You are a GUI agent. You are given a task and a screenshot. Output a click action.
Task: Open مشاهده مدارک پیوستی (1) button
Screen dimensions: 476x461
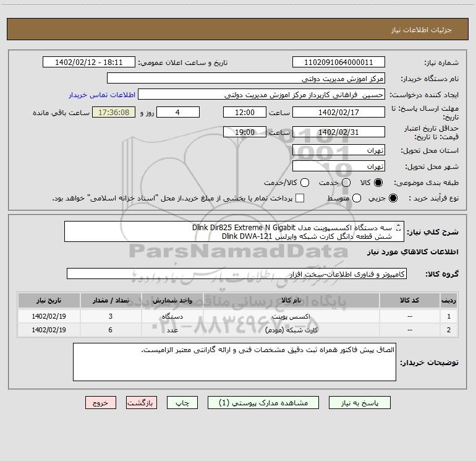(x=263, y=403)
